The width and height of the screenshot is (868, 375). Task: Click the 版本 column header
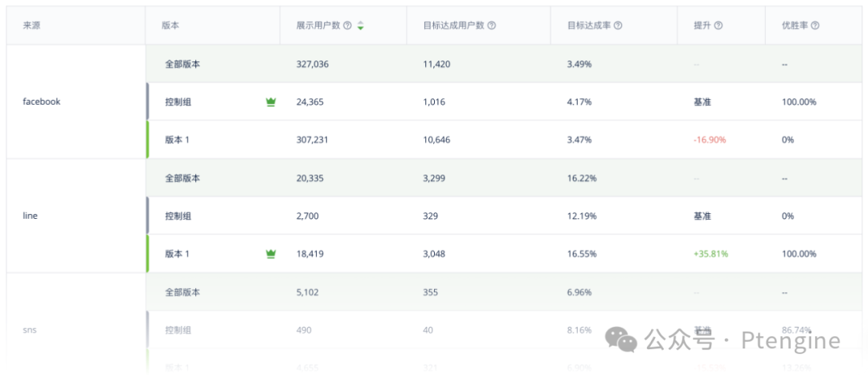point(170,26)
